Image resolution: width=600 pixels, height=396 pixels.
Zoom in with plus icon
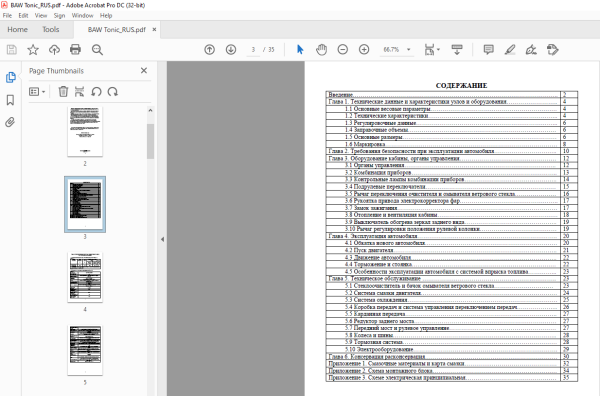364,49
